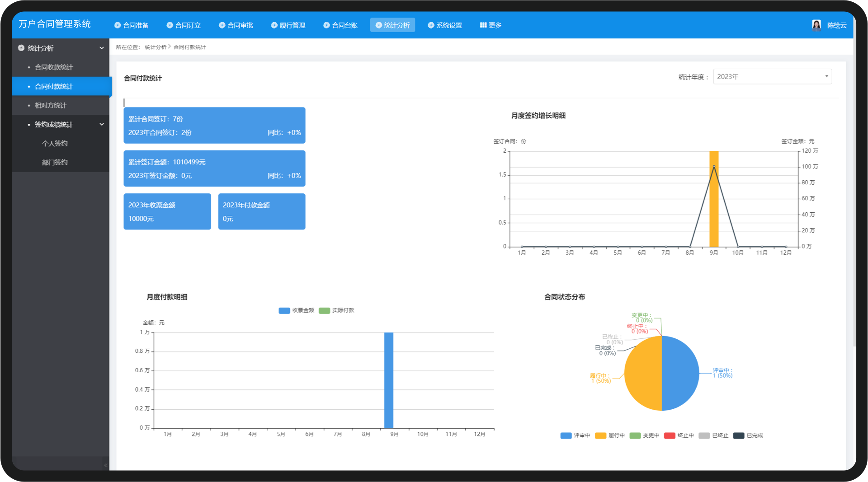Image resolution: width=868 pixels, height=482 pixels.
Task: Click the September bar in 月度付款明细
Action: 389,380
